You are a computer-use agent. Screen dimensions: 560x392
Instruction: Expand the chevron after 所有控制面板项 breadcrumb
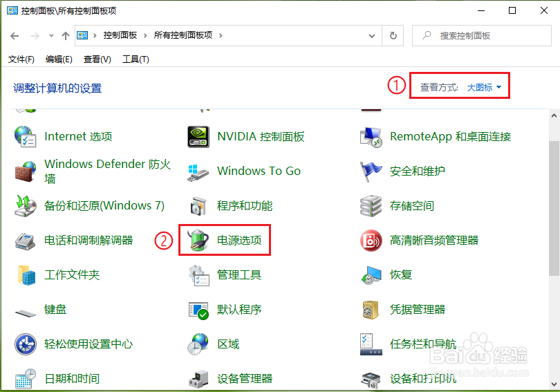coord(221,35)
